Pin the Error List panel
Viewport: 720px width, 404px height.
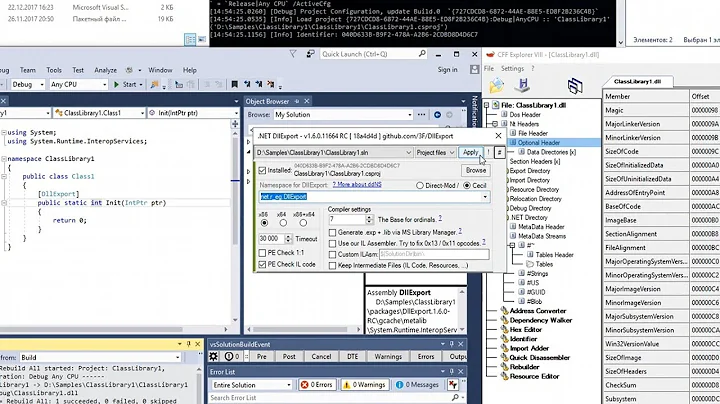pos(451,371)
